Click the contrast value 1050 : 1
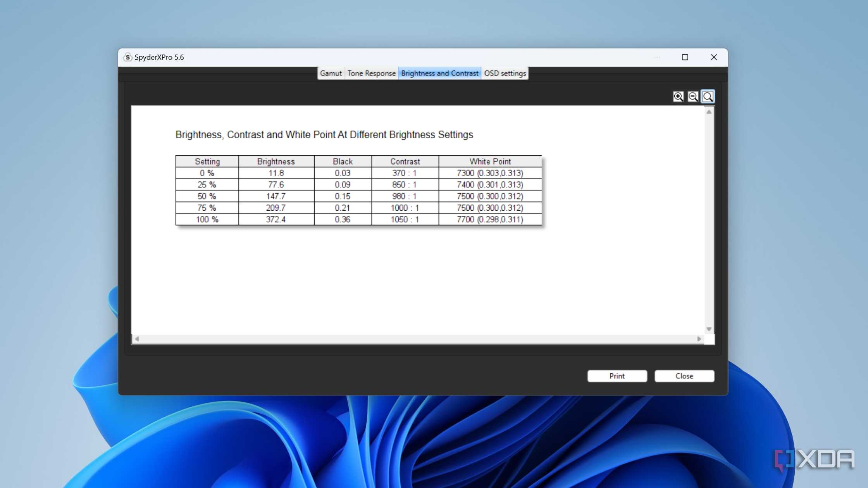The height and width of the screenshot is (488, 868). [x=405, y=220]
